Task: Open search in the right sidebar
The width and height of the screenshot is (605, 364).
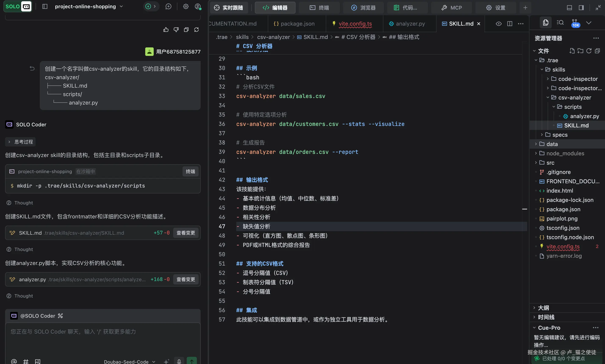Action: 560,23
